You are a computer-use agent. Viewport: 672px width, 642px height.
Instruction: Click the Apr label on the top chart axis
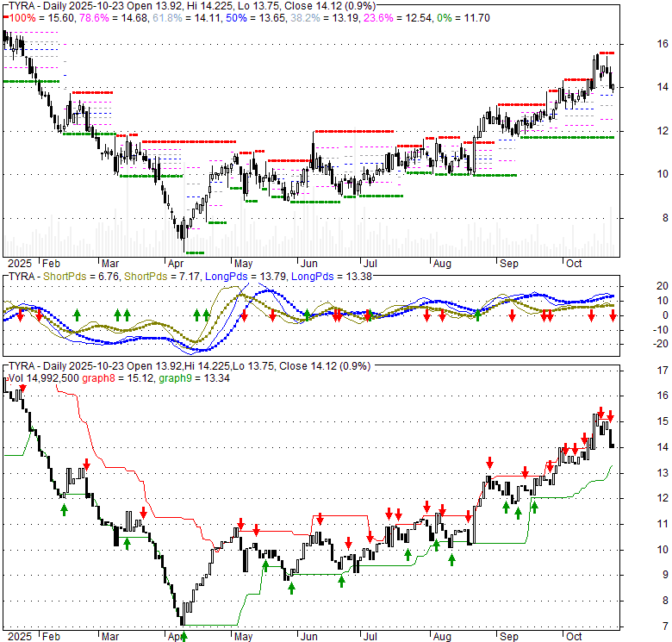[x=175, y=263]
